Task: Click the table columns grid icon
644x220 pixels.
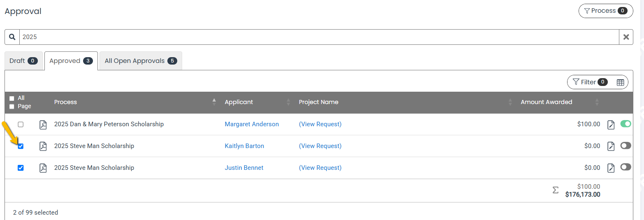Action: tap(621, 83)
